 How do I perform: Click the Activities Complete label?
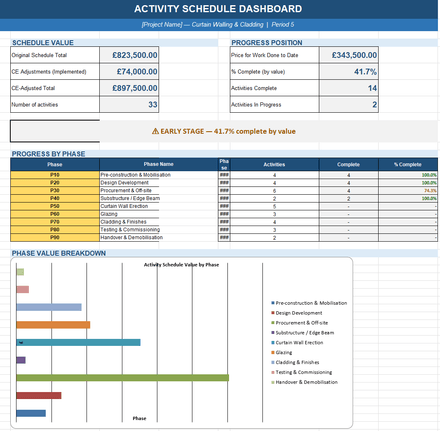[x=274, y=88]
